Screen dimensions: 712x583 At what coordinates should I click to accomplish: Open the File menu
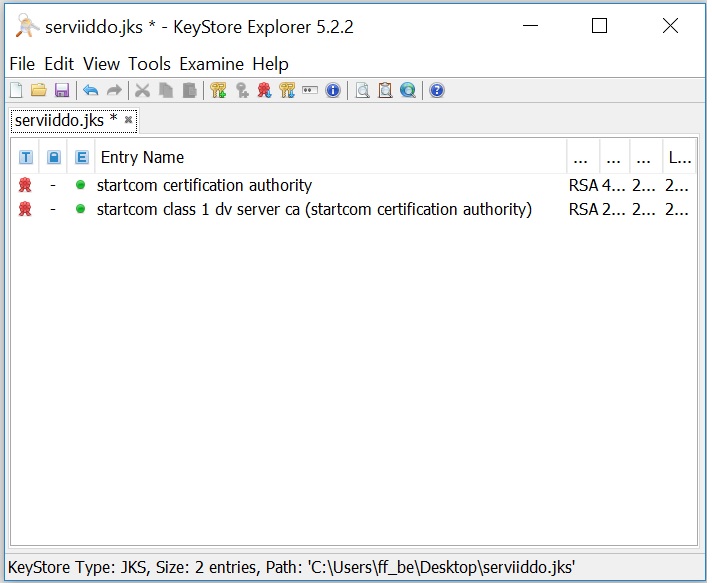[x=22, y=64]
